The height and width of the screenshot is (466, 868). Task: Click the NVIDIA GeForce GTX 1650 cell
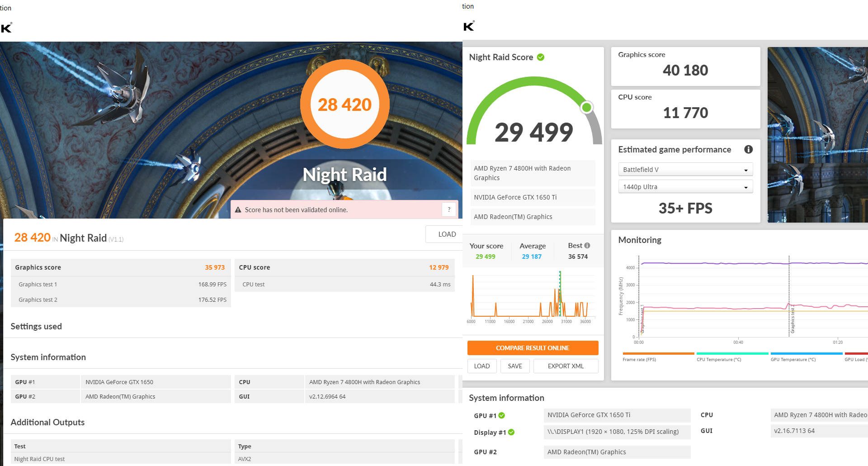[156, 382]
